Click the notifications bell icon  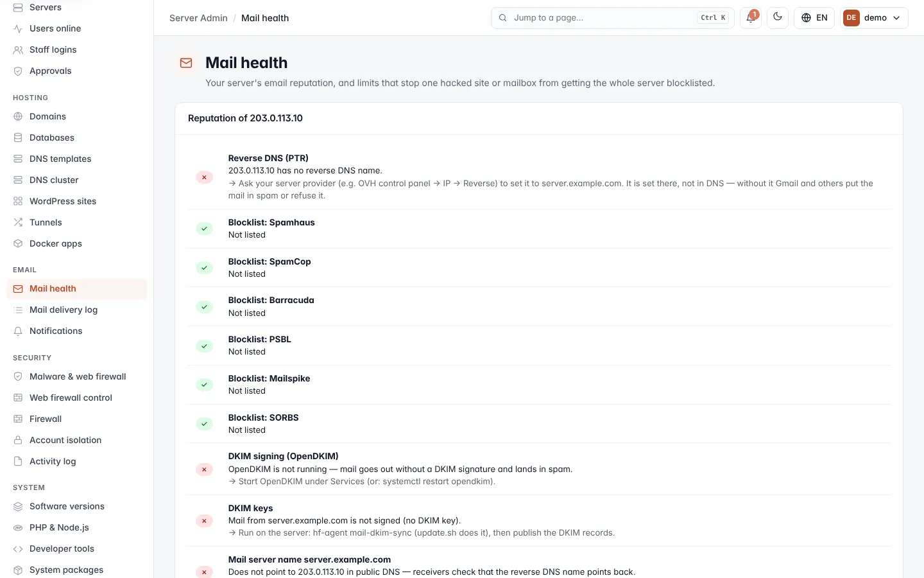(x=751, y=18)
